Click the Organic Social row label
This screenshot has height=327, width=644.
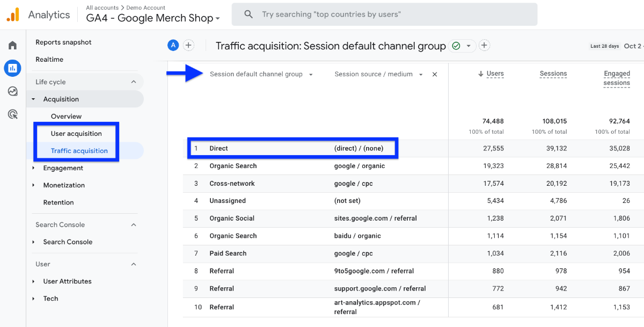(232, 219)
